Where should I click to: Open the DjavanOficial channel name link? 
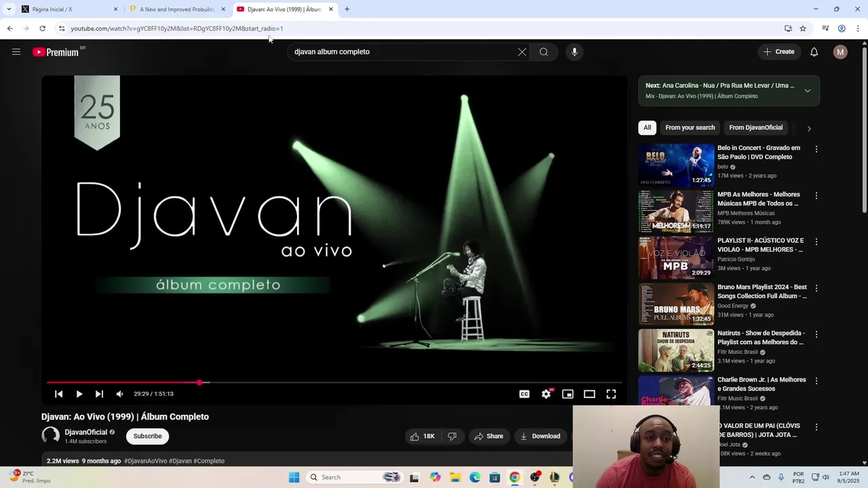tap(86, 432)
